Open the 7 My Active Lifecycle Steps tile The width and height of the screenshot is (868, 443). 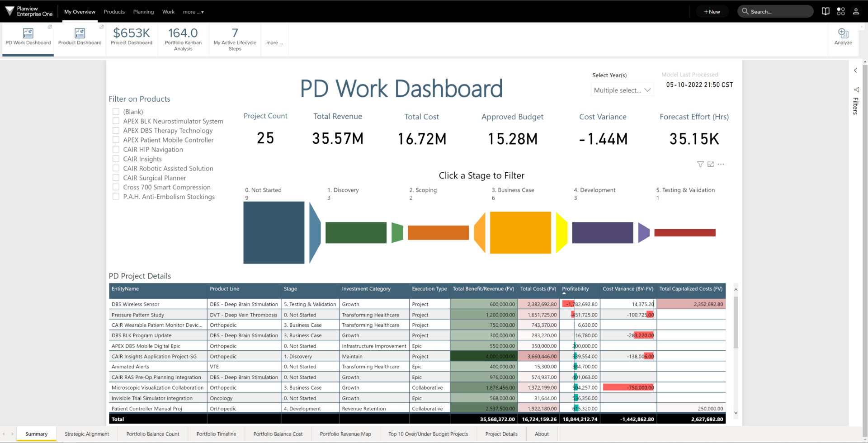click(x=235, y=38)
